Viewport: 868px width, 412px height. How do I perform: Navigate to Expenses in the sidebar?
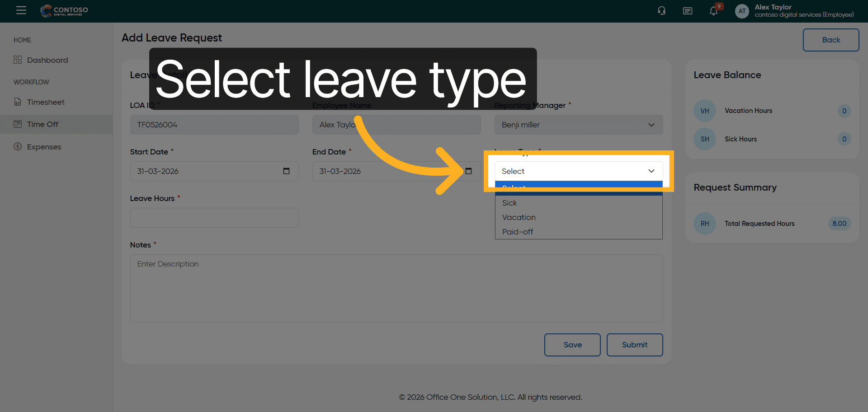[44, 147]
